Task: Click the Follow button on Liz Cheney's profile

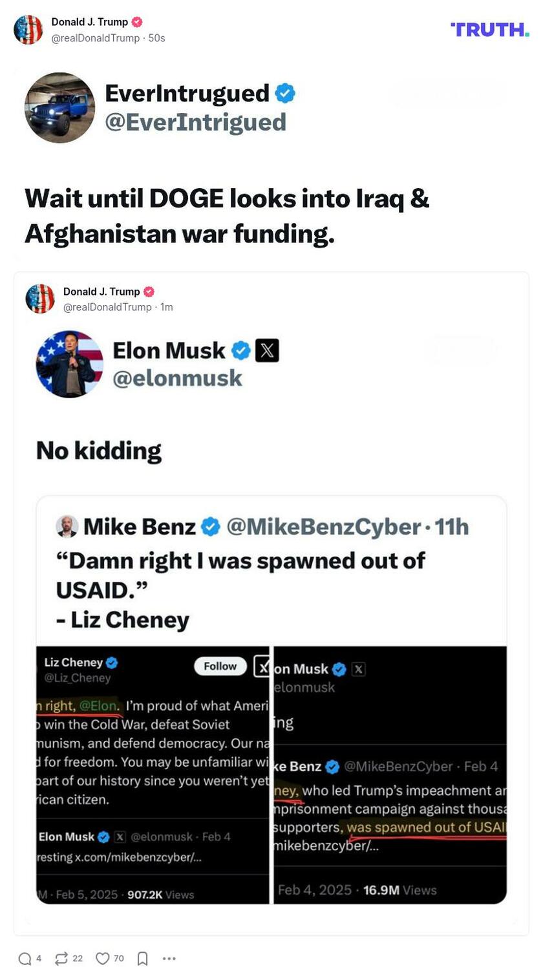Action: pyautogui.click(x=220, y=666)
